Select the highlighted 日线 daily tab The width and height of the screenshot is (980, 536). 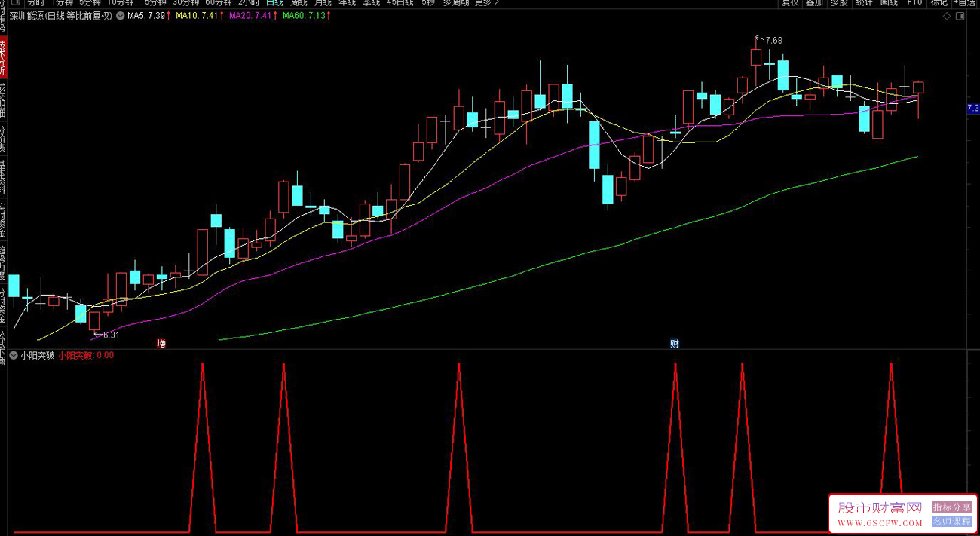pyautogui.click(x=274, y=2)
